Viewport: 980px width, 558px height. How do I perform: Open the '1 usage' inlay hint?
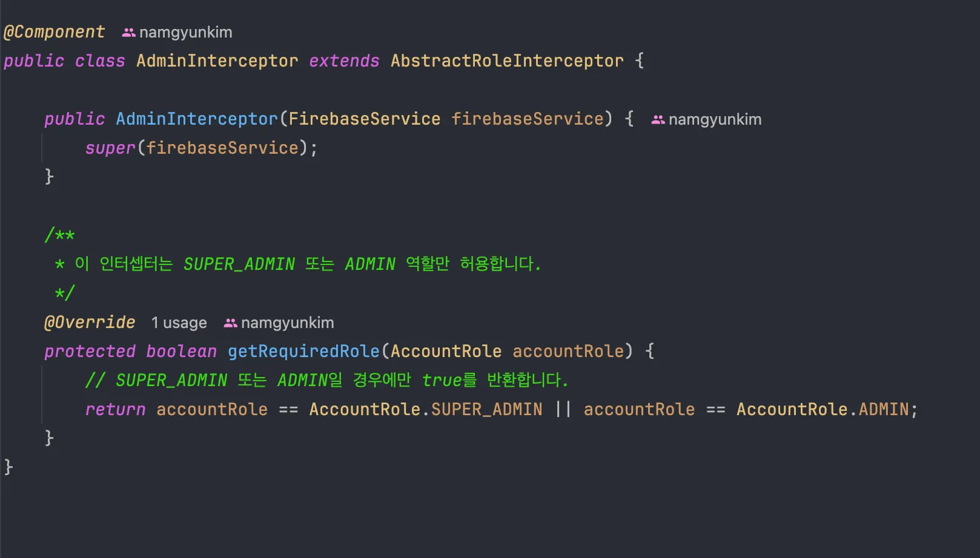pyautogui.click(x=179, y=323)
